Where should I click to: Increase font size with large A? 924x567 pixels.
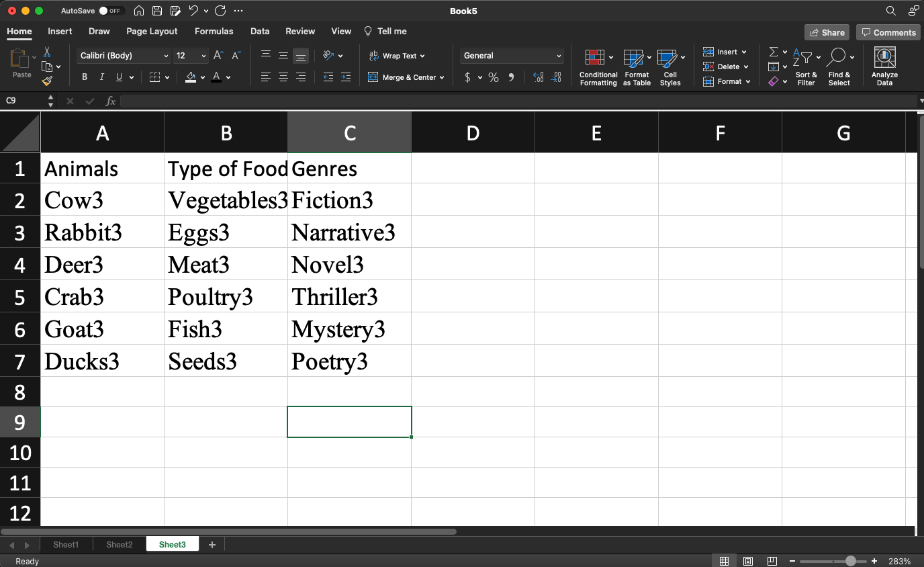pyautogui.click(x=218, y=56)
